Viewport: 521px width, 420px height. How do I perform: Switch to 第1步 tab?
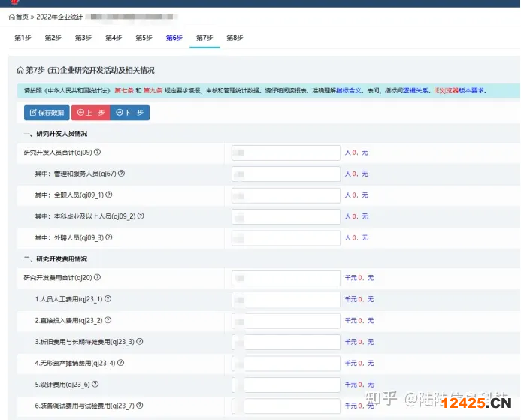[x=23, y=38]
